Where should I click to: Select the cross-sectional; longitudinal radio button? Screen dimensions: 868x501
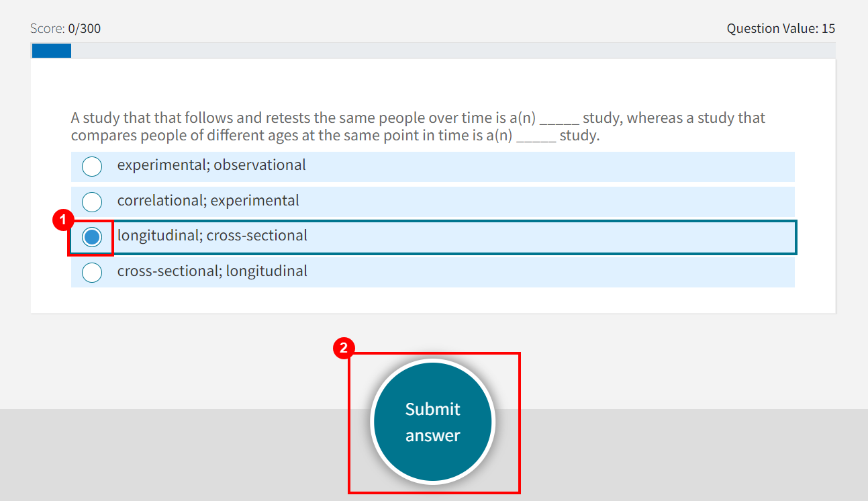91,272
